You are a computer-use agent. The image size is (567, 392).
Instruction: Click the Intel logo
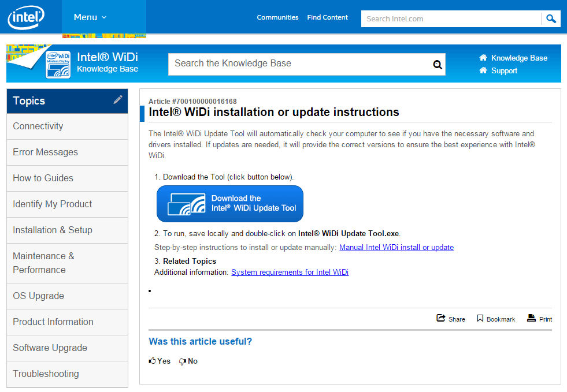click(x=26, y=17)
